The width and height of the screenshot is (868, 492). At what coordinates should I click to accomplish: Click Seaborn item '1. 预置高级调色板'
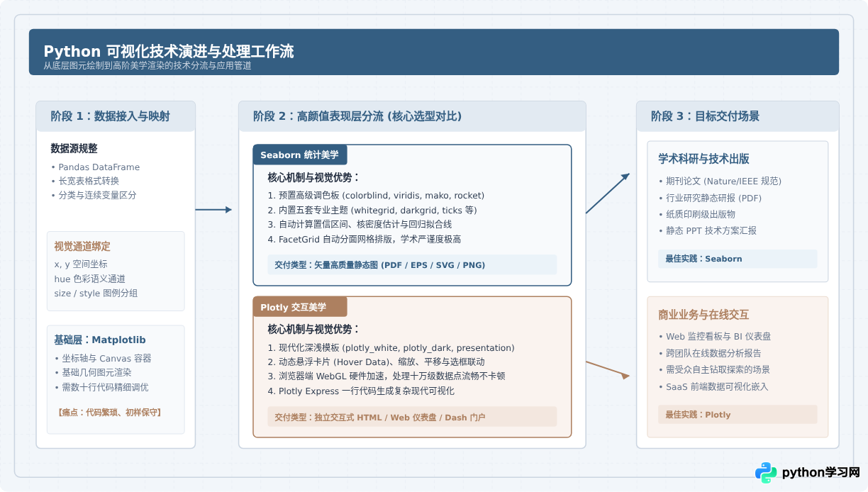click(x=376, y=195)
